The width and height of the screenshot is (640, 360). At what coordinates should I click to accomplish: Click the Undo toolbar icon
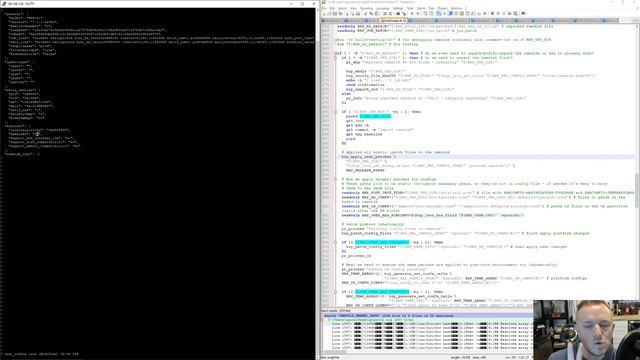pyautogui.click(x=385, y=13)
